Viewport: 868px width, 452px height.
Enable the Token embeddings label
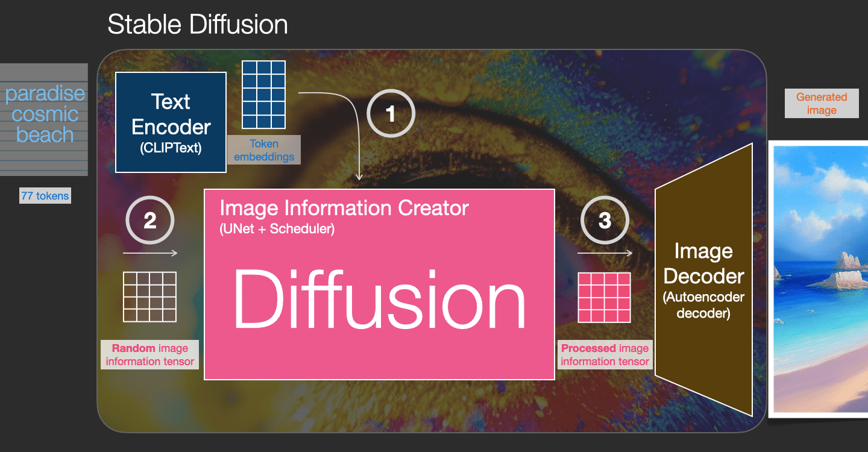(x=263, y=149)
